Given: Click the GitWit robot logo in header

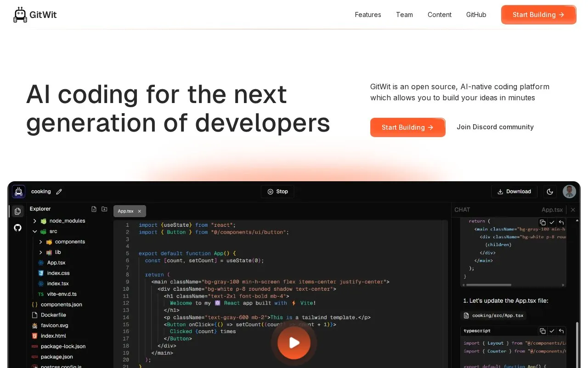Looking at the screenshot, I should [x=20, y=15].
